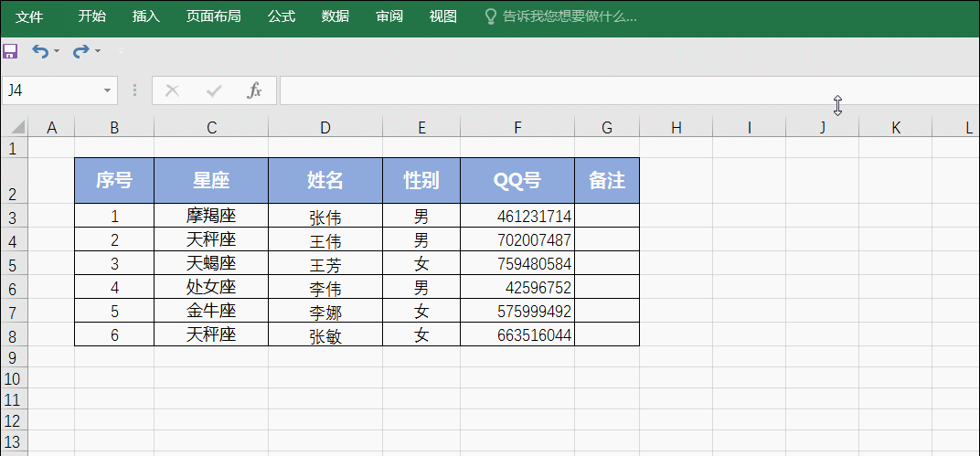The height and width of the screenshot is (456, 980).
Task: Click the Save icon in quick access toolbar
Action: (x=10, y=51)
